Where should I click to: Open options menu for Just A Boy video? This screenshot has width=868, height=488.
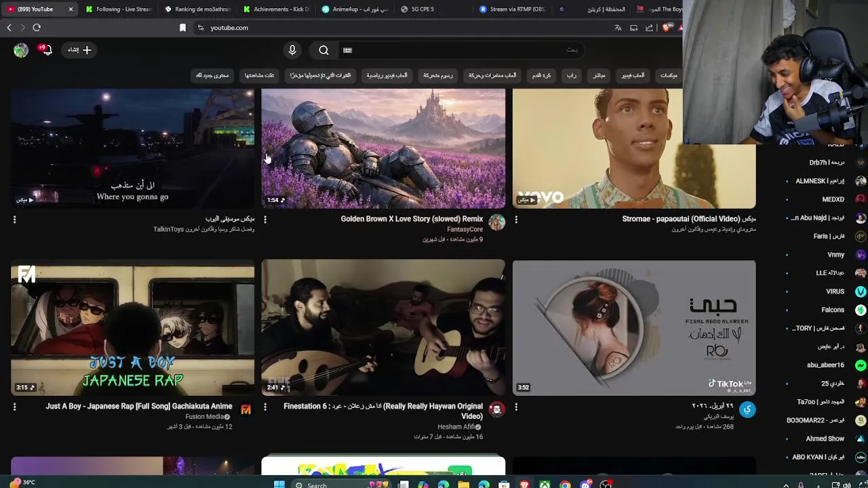(x=14, y=407)
